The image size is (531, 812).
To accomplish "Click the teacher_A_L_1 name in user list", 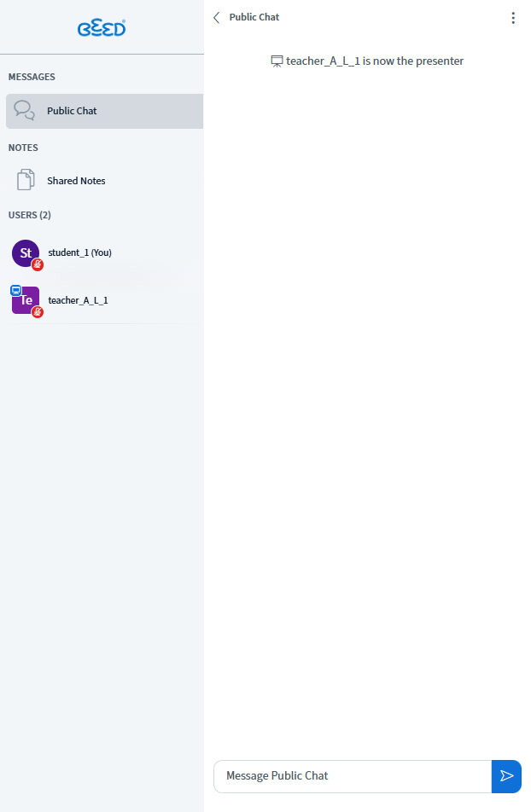I will click(x=78, y=300).
